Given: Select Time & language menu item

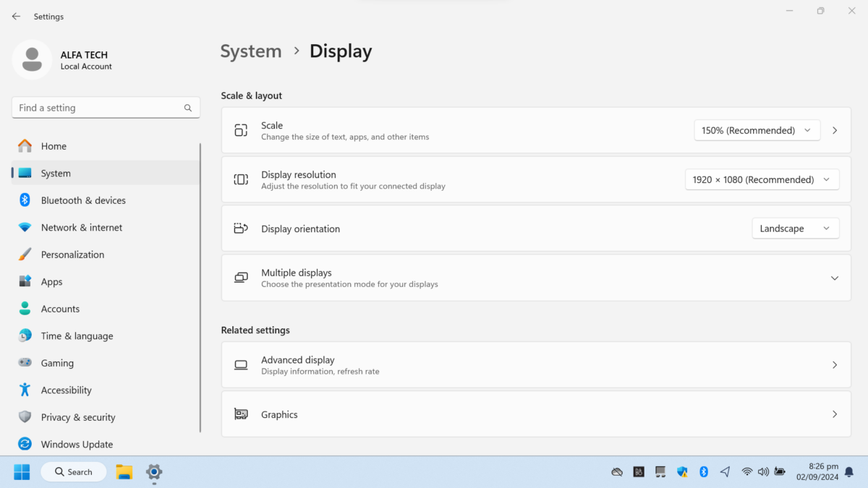Looking at the screenshot, I should click(x=77, y=335).
